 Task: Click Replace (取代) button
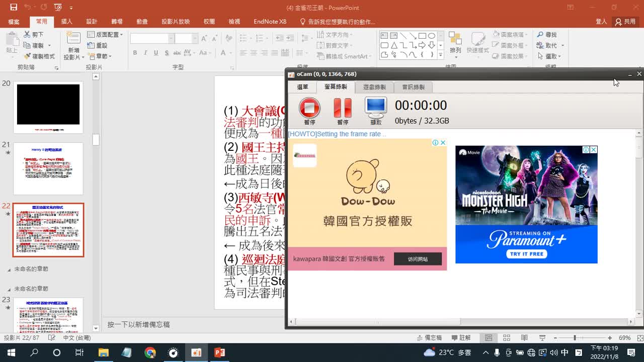point(547,45)
